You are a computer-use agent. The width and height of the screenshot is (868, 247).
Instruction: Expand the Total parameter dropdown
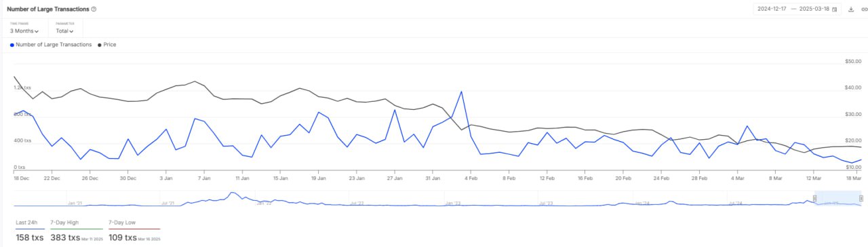point(64,31)
